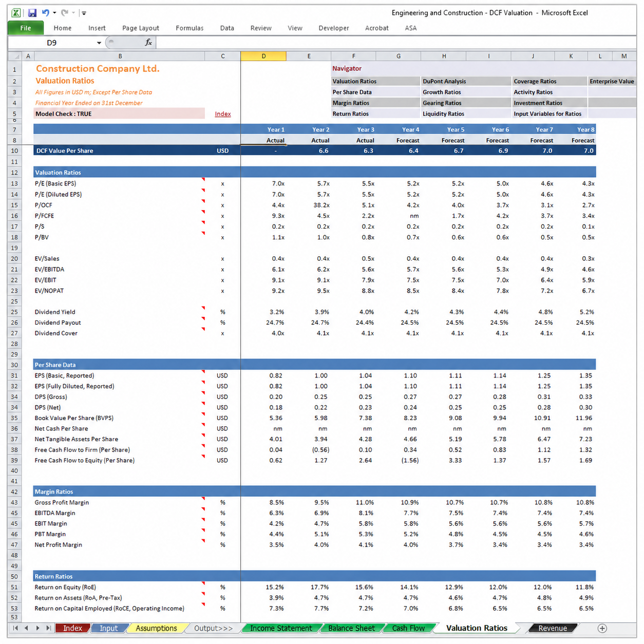This screenshot has width=644, height=644.
Task: Open the Name Box dropdown arrow
Action: tap(99, 43)
